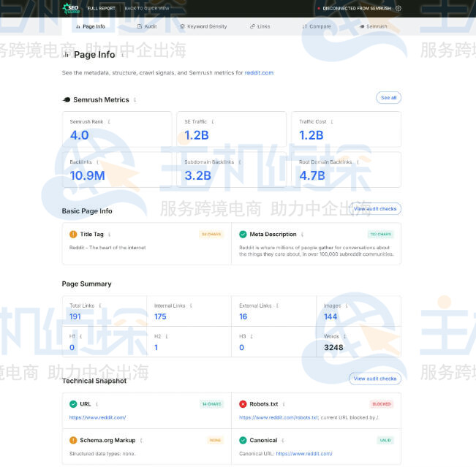Viewport: 476px width, 467px height.
Task: Click the 14 CHARS badge on URL
Action: (211, 404)
